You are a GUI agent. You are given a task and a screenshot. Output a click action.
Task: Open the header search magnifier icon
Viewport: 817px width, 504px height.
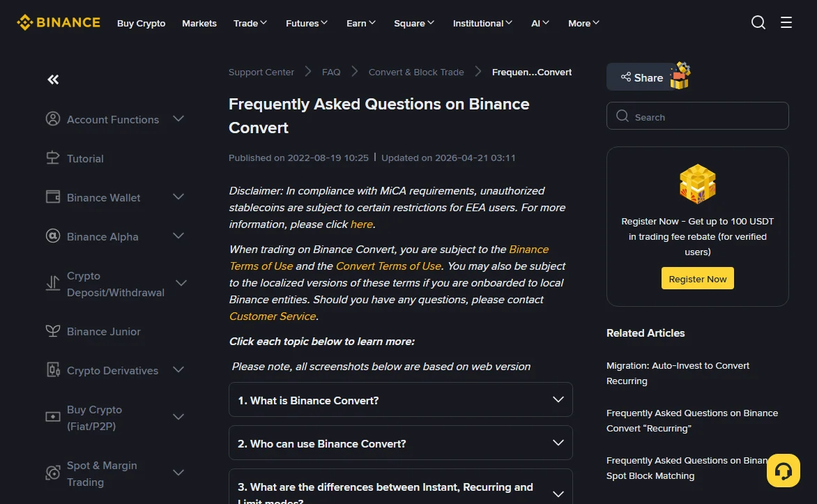(x=758, y=22)
